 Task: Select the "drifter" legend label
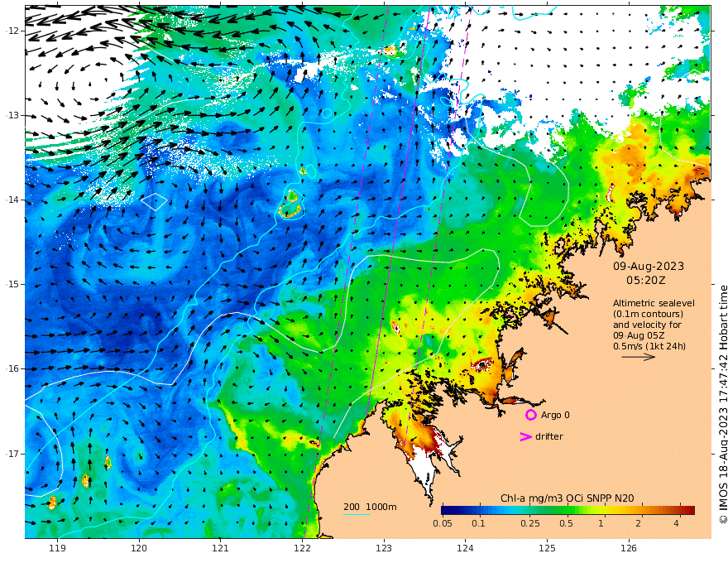(x=549, y=436)
